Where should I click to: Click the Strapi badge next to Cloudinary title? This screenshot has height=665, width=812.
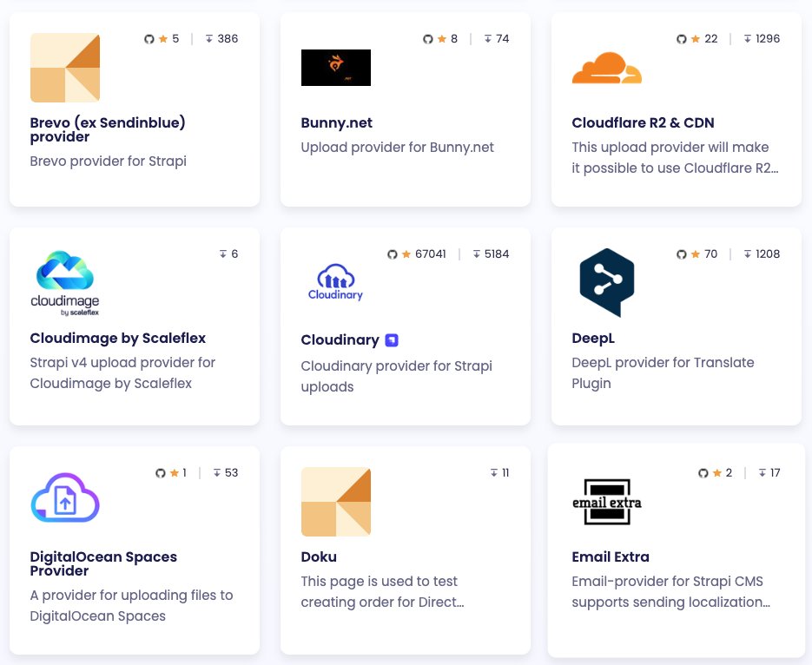(392, 340)
